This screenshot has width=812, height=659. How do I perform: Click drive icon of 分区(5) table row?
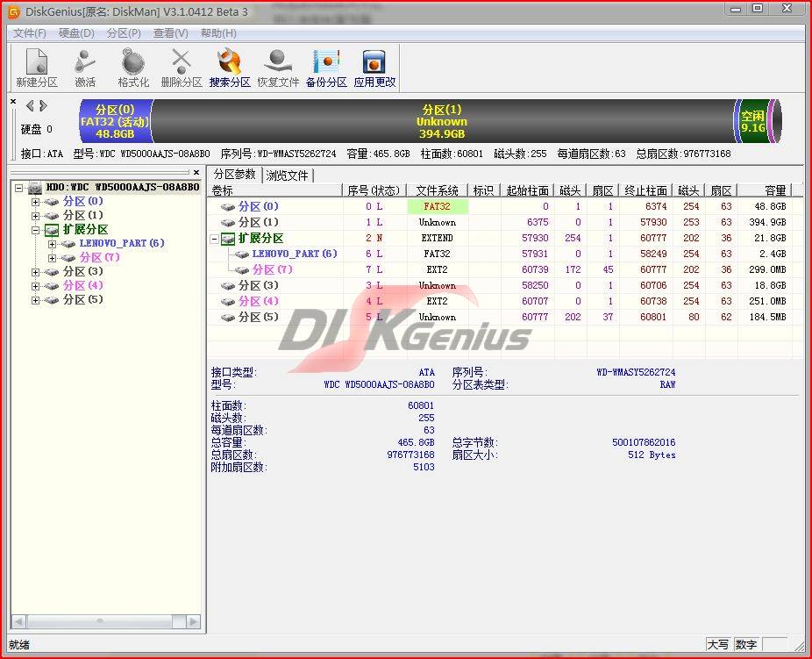pos(228,318)
